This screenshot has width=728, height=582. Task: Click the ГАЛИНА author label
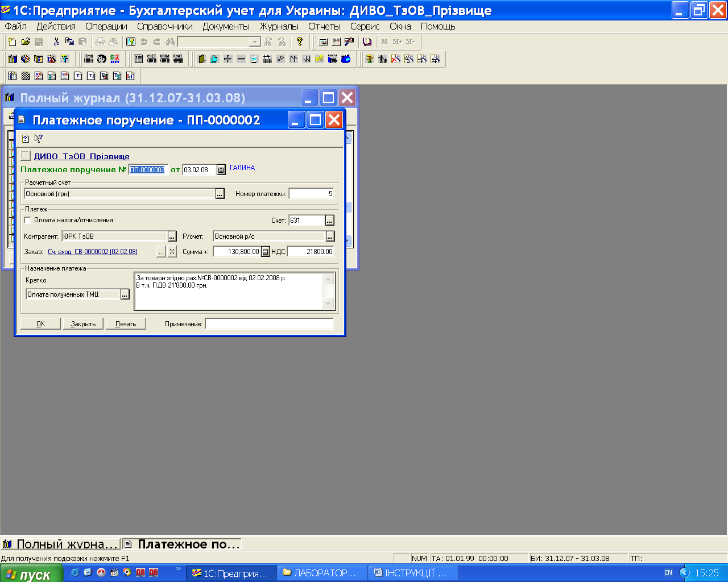coord(242,168)
